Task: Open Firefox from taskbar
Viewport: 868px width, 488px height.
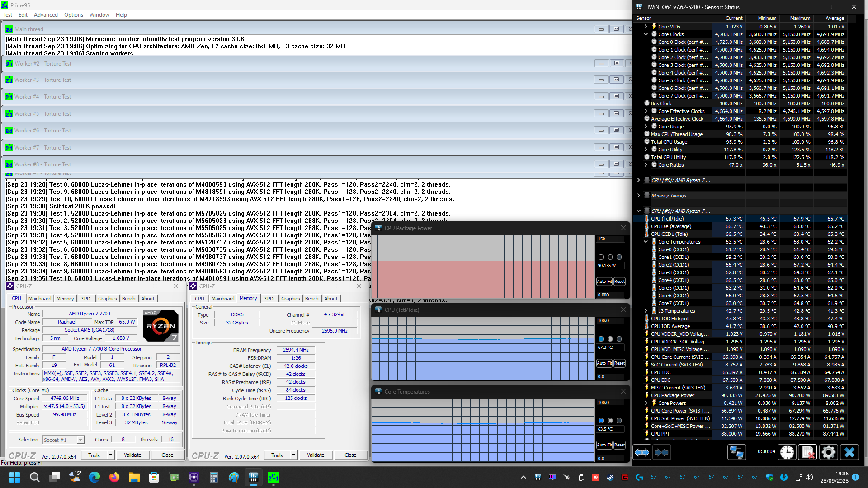Action: [114, 477]
